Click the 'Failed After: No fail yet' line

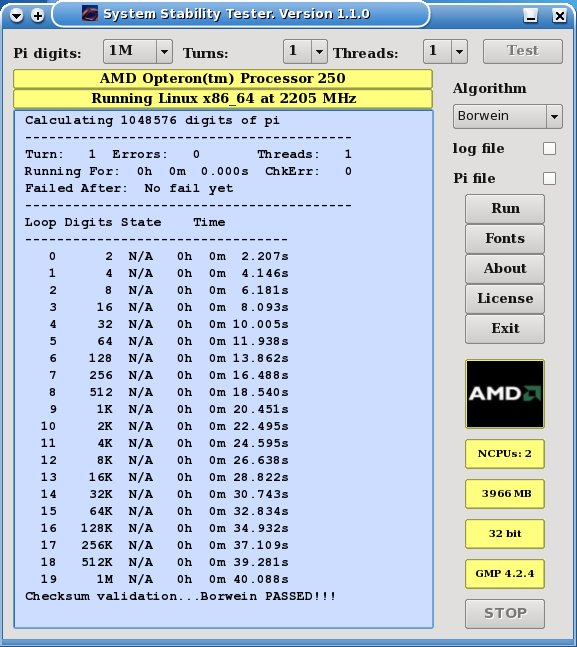(129, 189)
